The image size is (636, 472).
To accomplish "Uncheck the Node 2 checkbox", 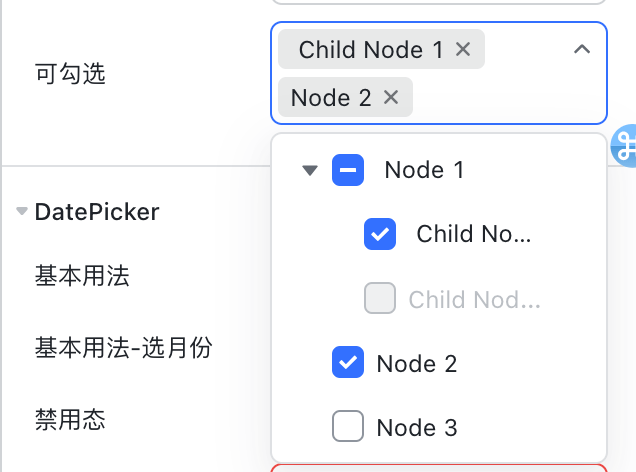I will click(348, 362).
